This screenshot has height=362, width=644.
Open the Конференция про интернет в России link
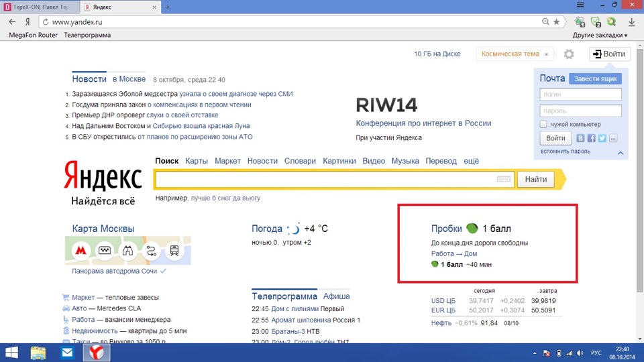click(423, 123)
